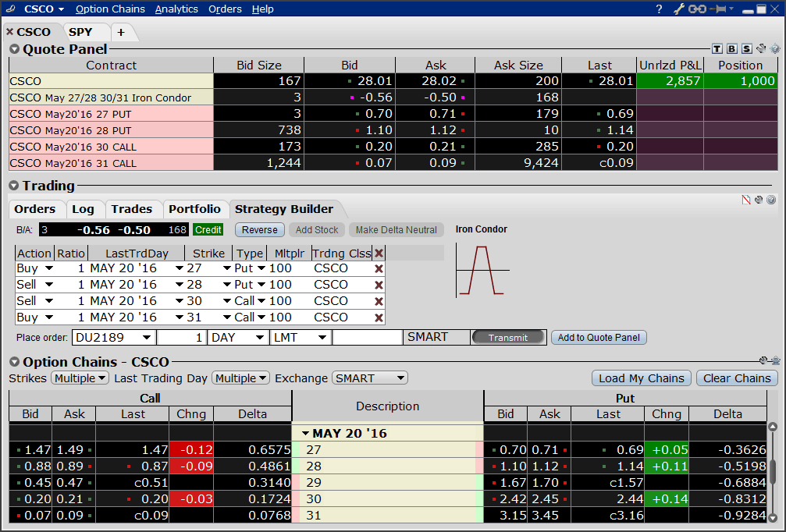The image size is (786, 532).
Task: Open the Help menu
Action: coord(263,9)
